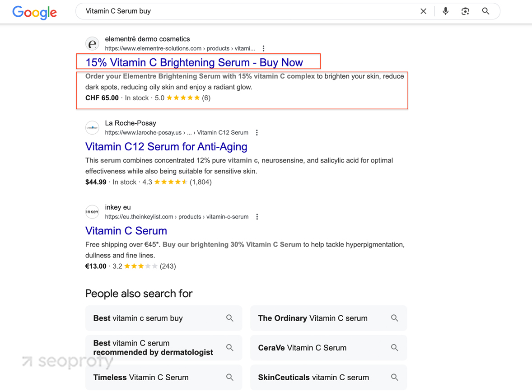Click the CHF 65.00 price text
This screenshot has height=392, width=532.
(x=102, y=98)
